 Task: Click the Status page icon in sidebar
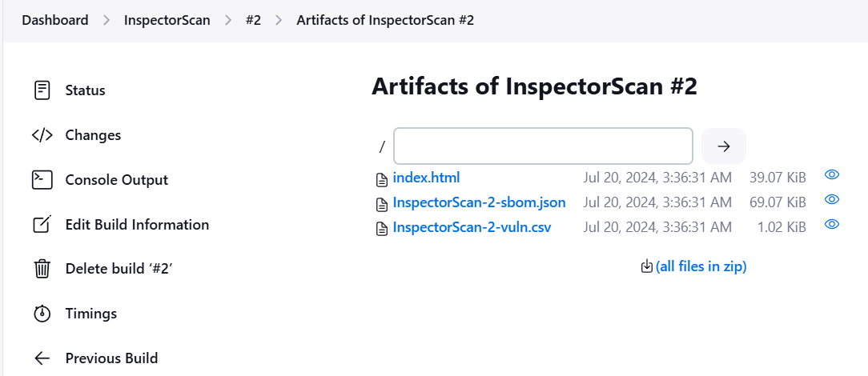42,90
